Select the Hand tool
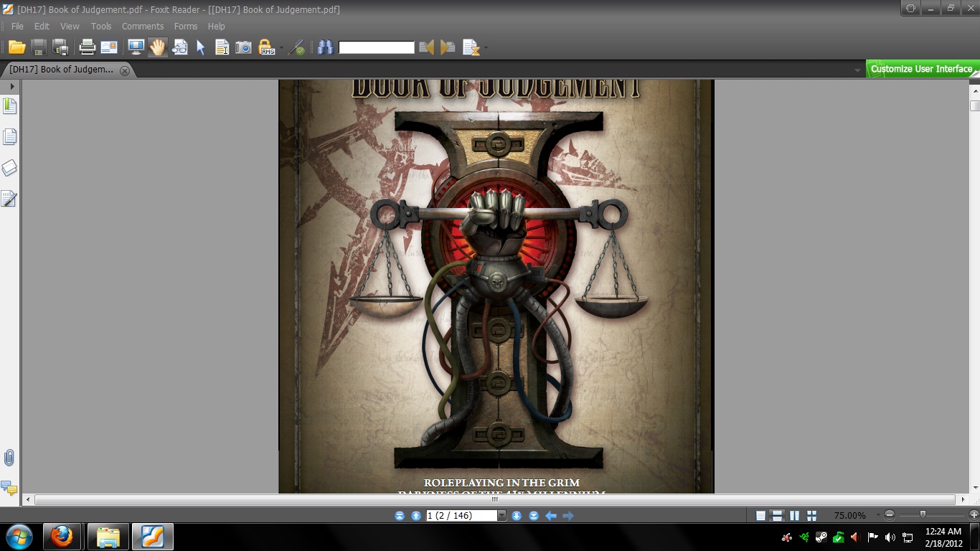 pyautogui.click(x=157, y=47)
